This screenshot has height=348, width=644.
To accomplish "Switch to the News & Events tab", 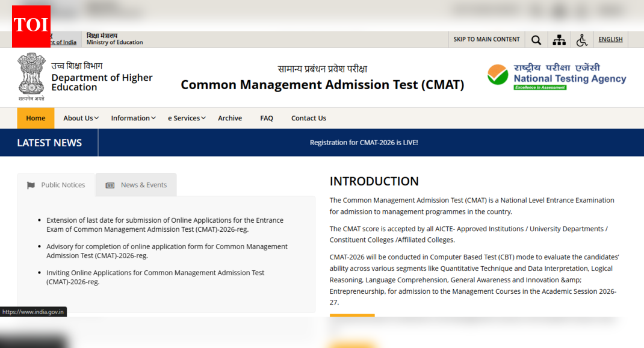I will (143, 185).
